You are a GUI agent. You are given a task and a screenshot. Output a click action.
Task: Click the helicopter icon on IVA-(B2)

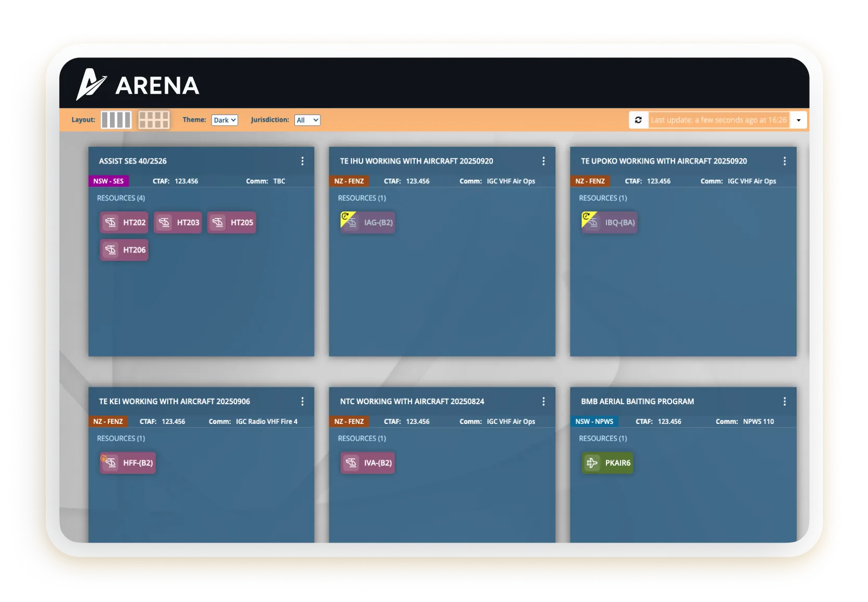pos(352,463)
